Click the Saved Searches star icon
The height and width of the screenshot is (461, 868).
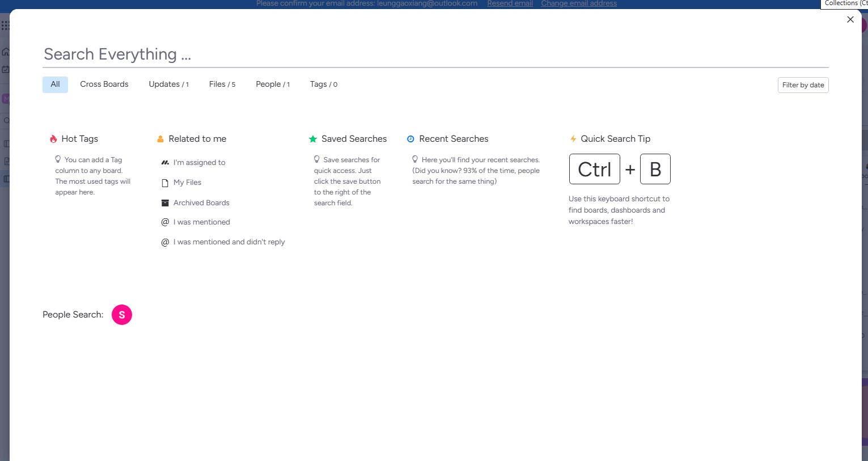pyautogui.click(x=313, y=139)
